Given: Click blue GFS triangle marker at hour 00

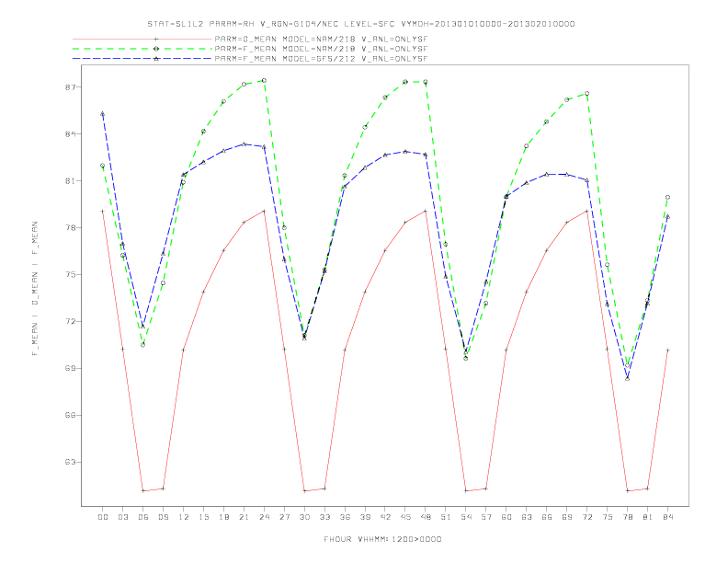Looking at the screenshot, I should tap(103, 114).
